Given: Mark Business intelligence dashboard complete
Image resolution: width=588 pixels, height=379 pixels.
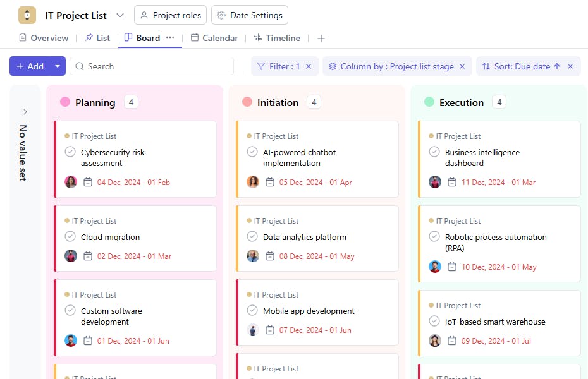Looking at the screenshot, I should pyautogui.click(x=434, y=152).
